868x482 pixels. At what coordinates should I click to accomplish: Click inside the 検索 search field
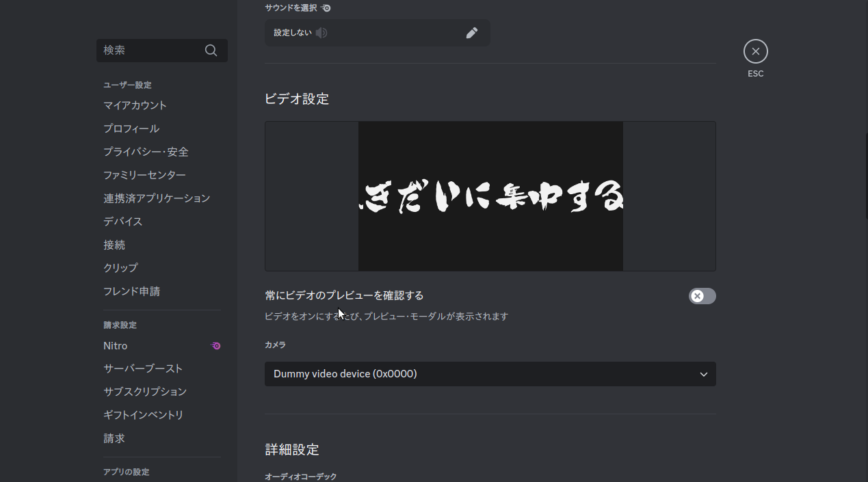click(150, 50)
